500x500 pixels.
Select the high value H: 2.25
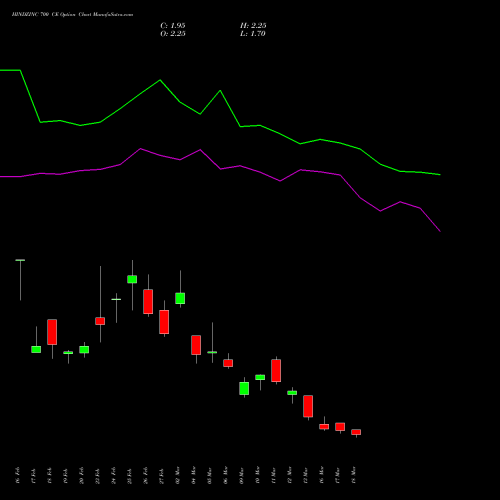click(x=253, y=26)
